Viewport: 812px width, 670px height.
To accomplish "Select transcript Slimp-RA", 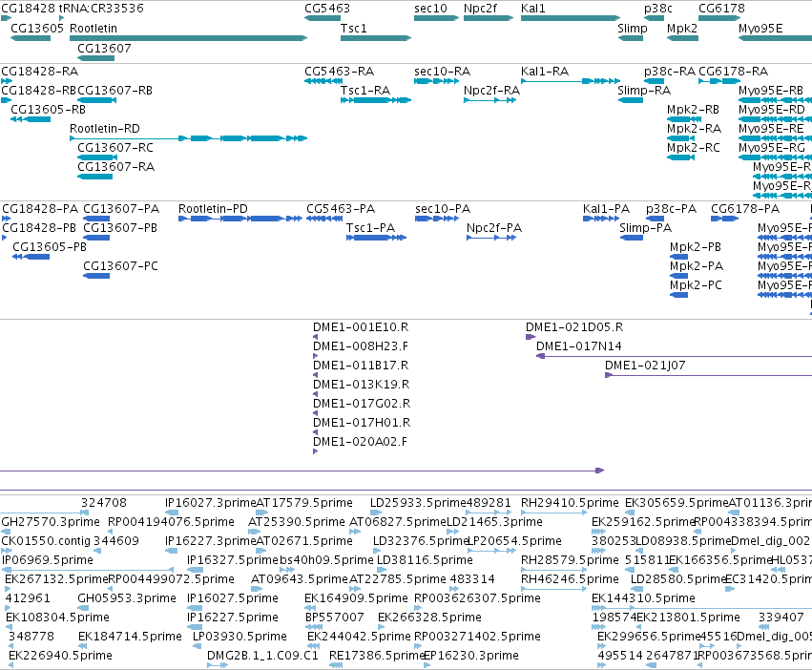I will click(x=631, y=100).
